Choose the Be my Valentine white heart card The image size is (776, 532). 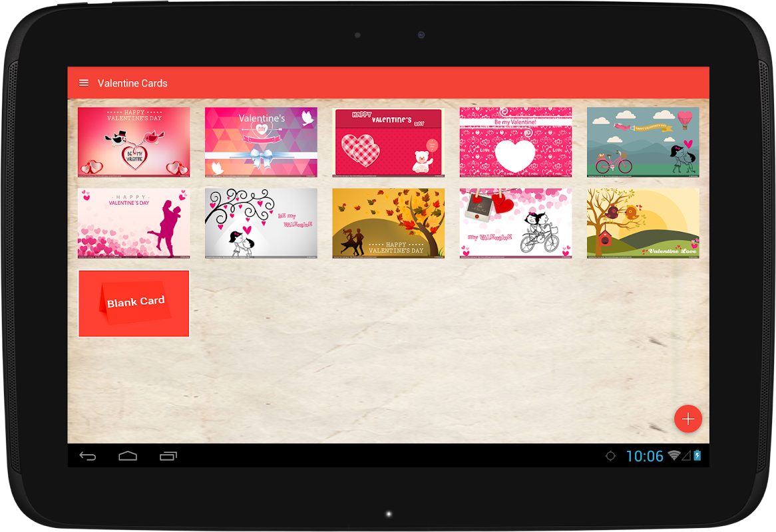coord(516,142)
